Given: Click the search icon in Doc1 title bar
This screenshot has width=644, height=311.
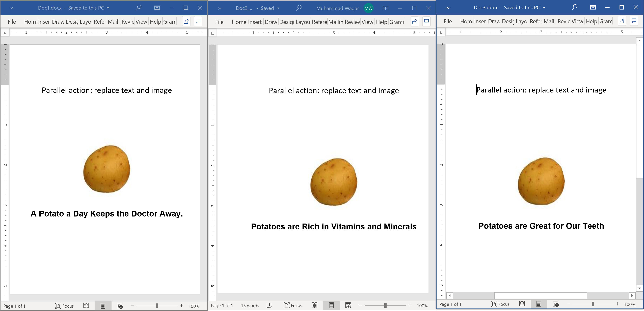Looking at the screenshot, I should [x=138, y=8].
